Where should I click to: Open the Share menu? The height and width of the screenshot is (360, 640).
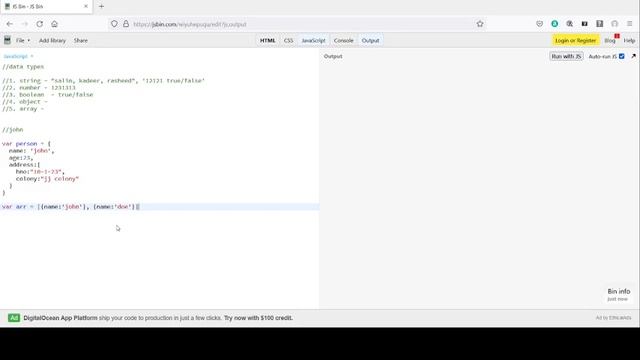coord(81,40)
